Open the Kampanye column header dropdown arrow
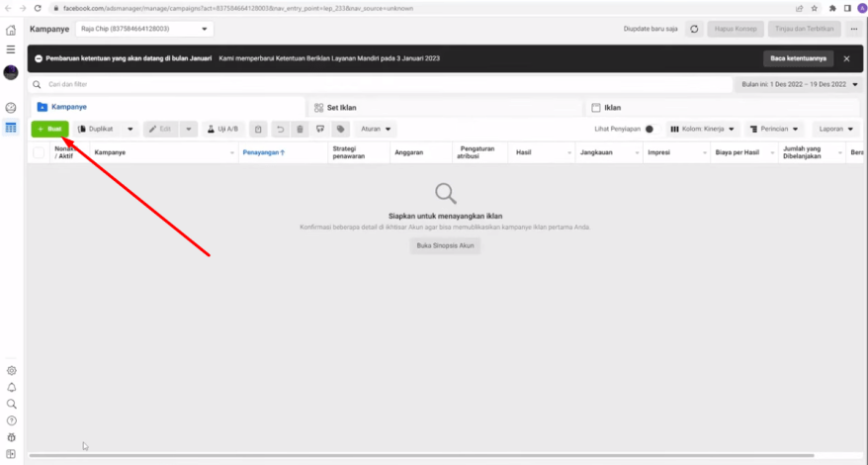The width and height of the screenshot is (868, 465). pos(232,153)
